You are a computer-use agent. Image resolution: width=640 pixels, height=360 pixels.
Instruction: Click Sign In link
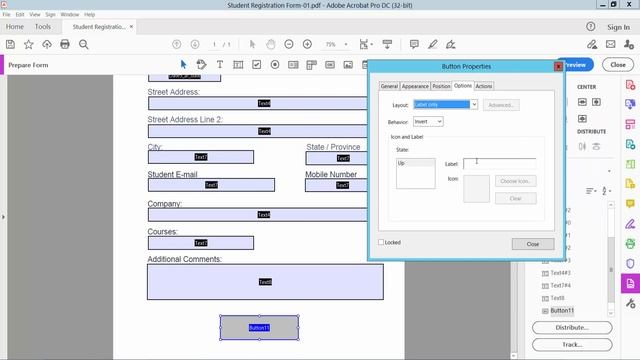click(x=618, y=27)
